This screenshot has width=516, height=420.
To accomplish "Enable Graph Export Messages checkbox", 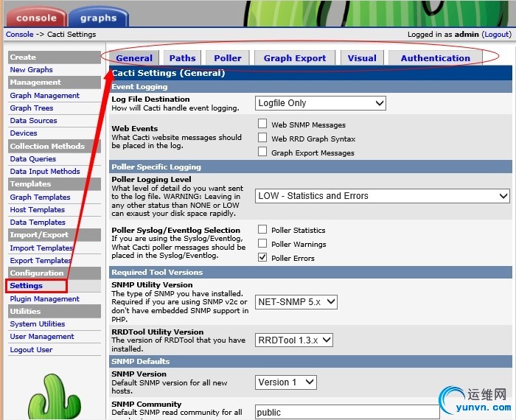I will click(262, 152).
